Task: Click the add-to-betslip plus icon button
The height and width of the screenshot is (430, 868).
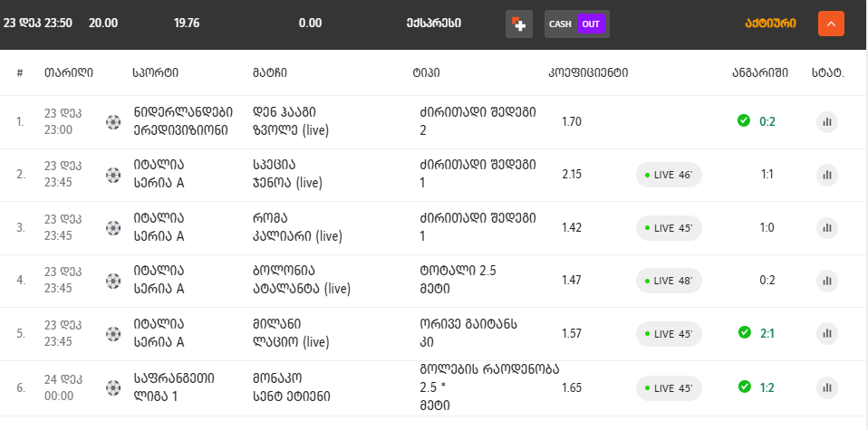Action: pos(518,24)
